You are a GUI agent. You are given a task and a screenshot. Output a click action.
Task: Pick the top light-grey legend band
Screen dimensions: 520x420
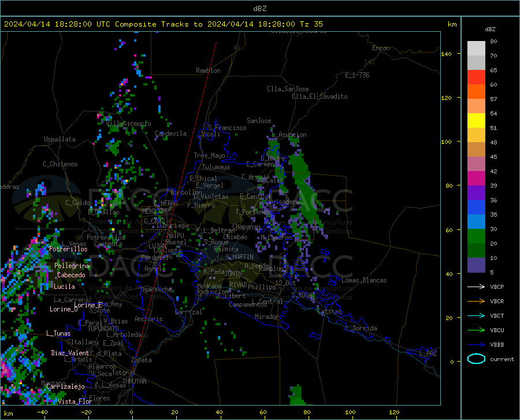coord(476,49)
